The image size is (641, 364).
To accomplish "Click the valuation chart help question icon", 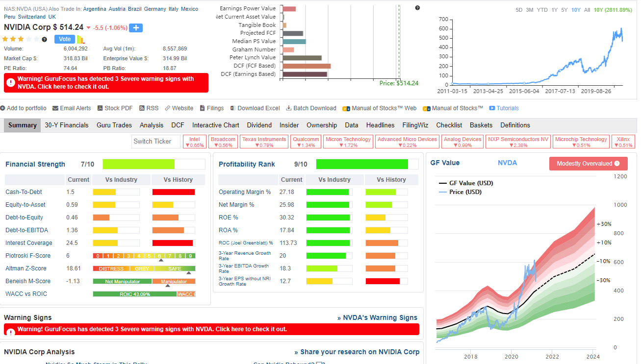I will pyautogui.click(x=417, y=8).
